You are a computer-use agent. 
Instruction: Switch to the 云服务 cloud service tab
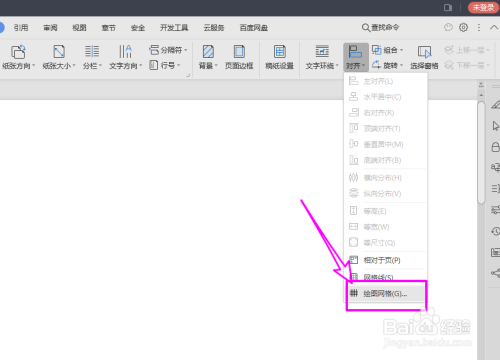(x=214, y=28)
